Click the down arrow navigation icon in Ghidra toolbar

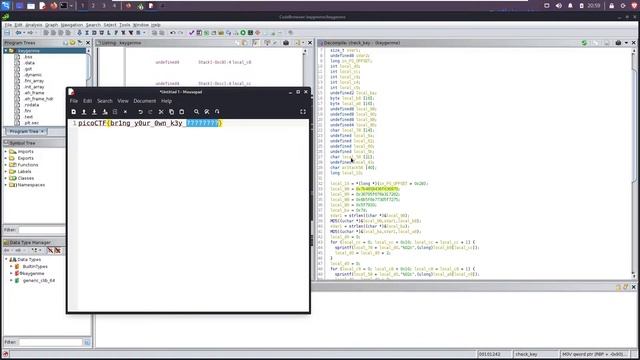pos(79,33)
